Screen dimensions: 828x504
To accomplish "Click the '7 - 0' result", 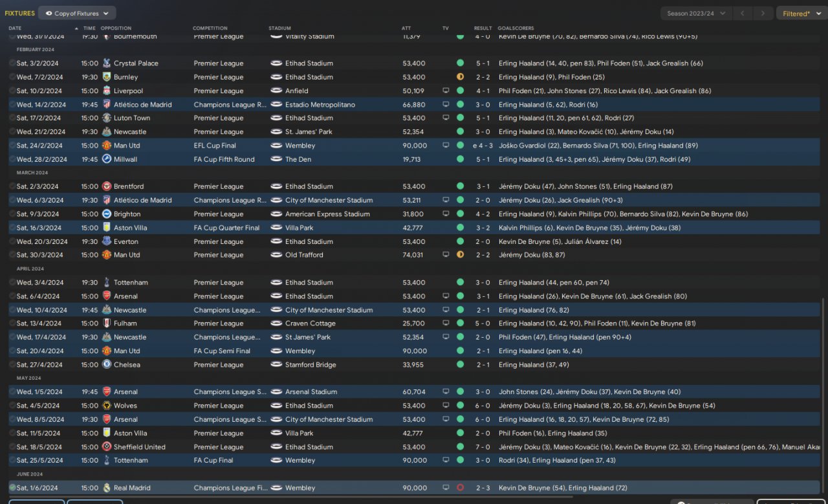I will point(483,447).
